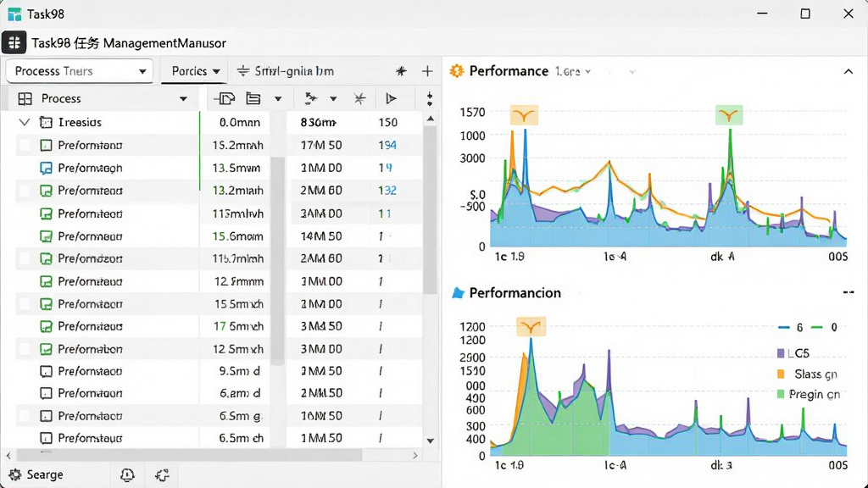Click the asterisk star icon beside filter
The image size is (868, 488).
pos(401,71)
